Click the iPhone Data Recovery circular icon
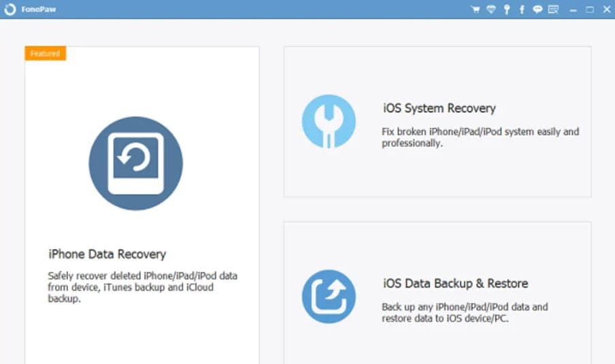 (x=135, y=163)
